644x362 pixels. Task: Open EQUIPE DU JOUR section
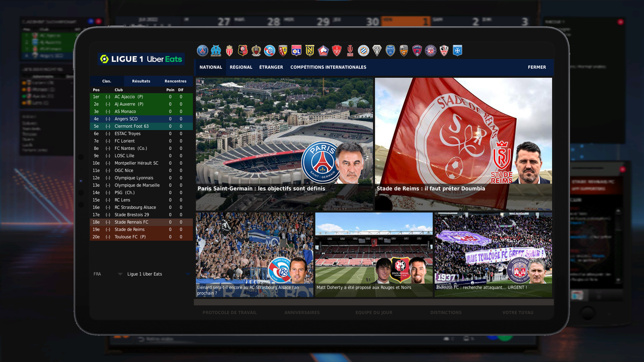(x=374, y=312)
